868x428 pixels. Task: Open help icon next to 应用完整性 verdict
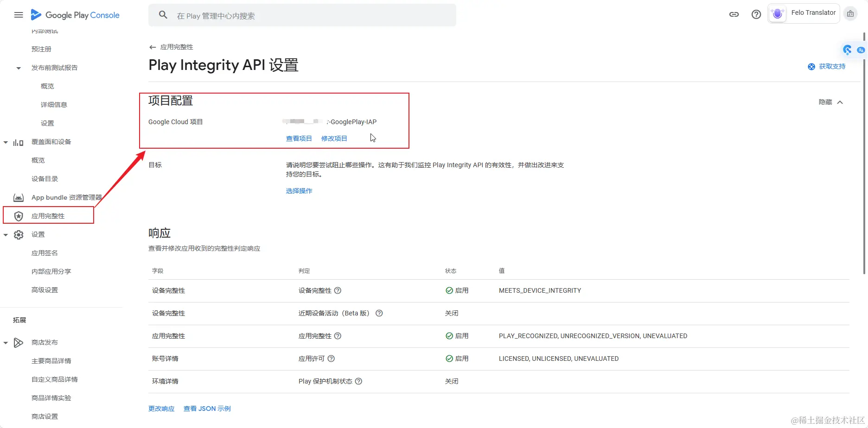coord(338,336)
